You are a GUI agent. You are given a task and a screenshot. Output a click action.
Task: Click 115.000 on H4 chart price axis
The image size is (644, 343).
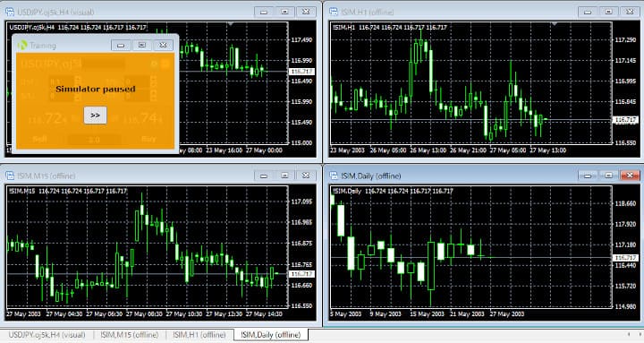pyautogui.click(x=301, y=142)
